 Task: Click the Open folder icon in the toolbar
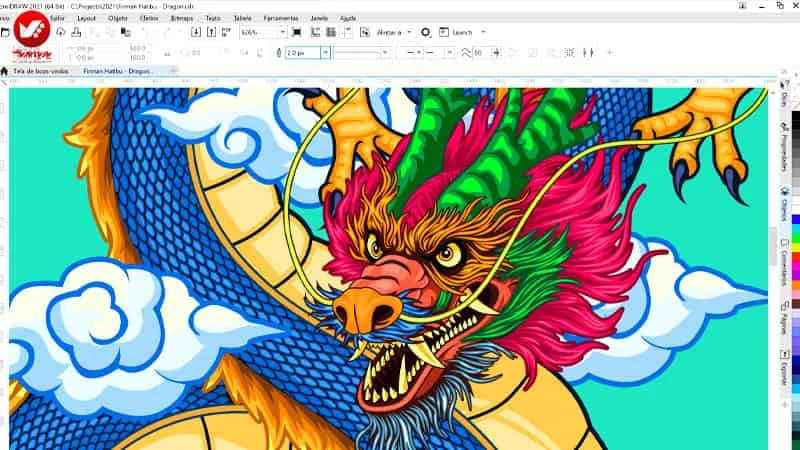point(5,32)
